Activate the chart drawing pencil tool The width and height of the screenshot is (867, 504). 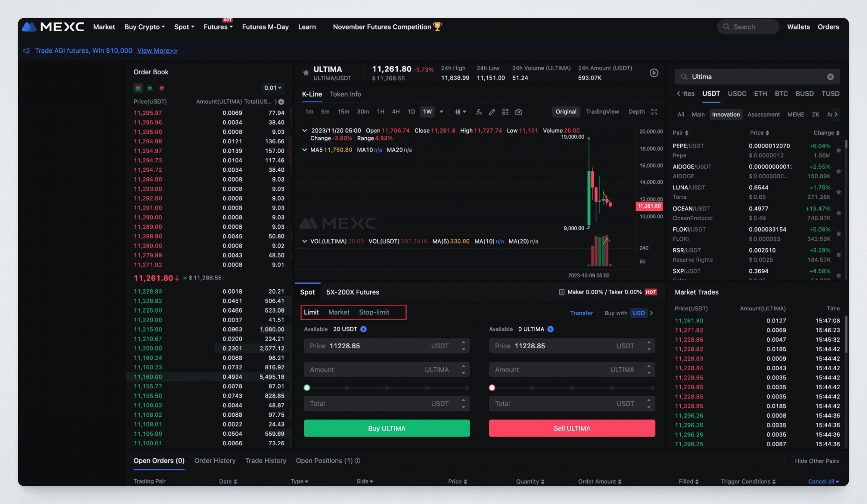pyautogui.click(x=492, y=112)
